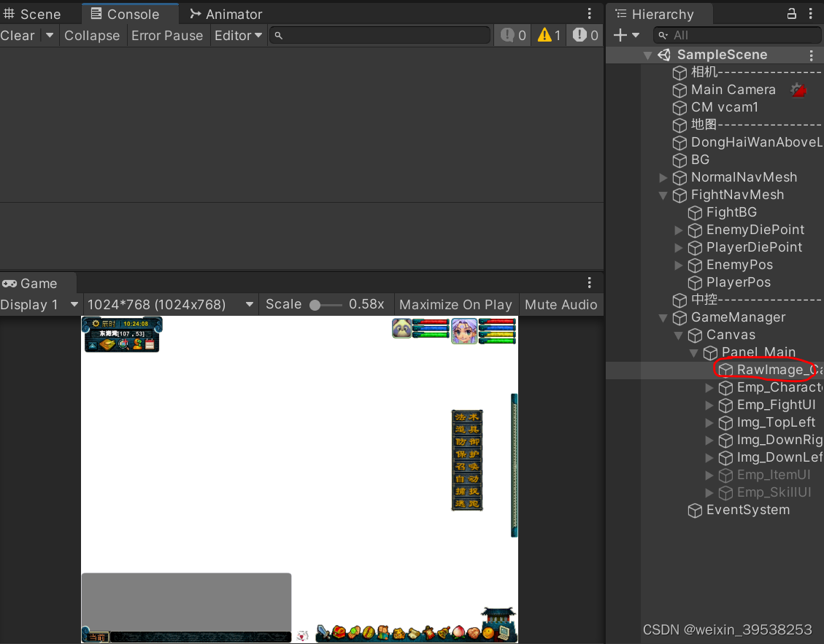Click the Hierarchy search field
The image size is (824, 644).
pyautogui.click(x=737, y=35)
